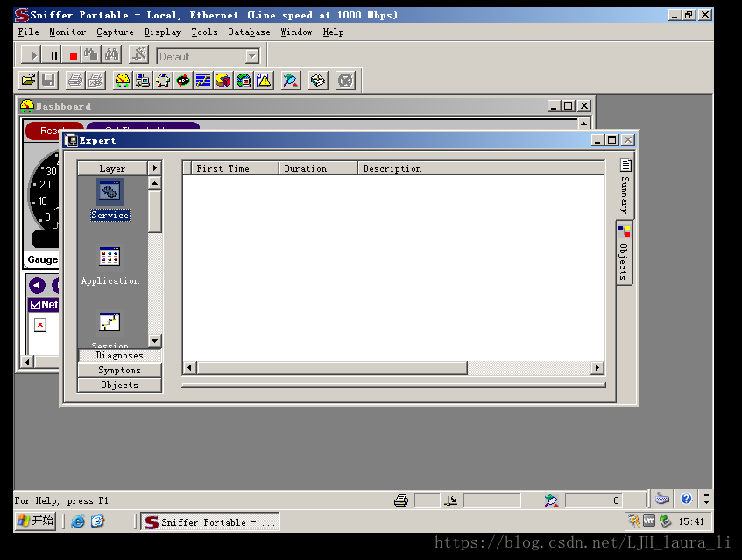Click the layer list up arrow

155,182
